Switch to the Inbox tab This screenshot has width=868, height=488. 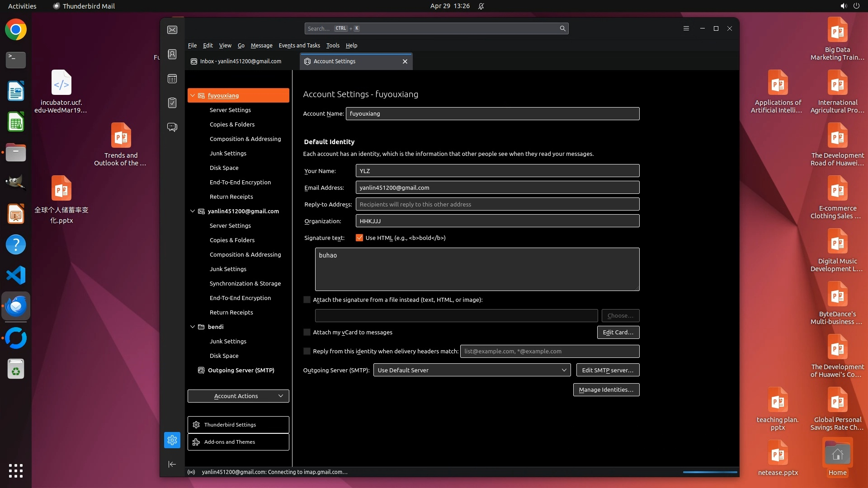tap(241, 61)
